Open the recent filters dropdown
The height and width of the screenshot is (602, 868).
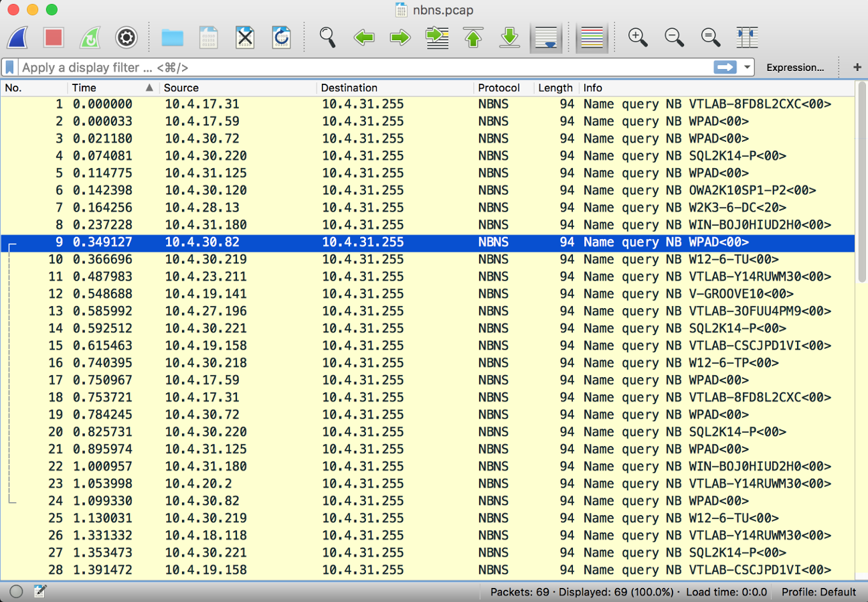[747, 68]
